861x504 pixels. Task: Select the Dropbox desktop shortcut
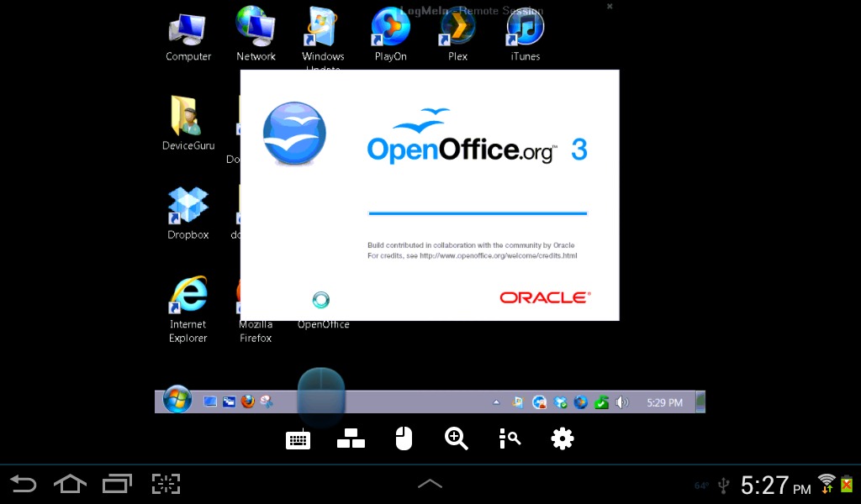coord(188,213)
